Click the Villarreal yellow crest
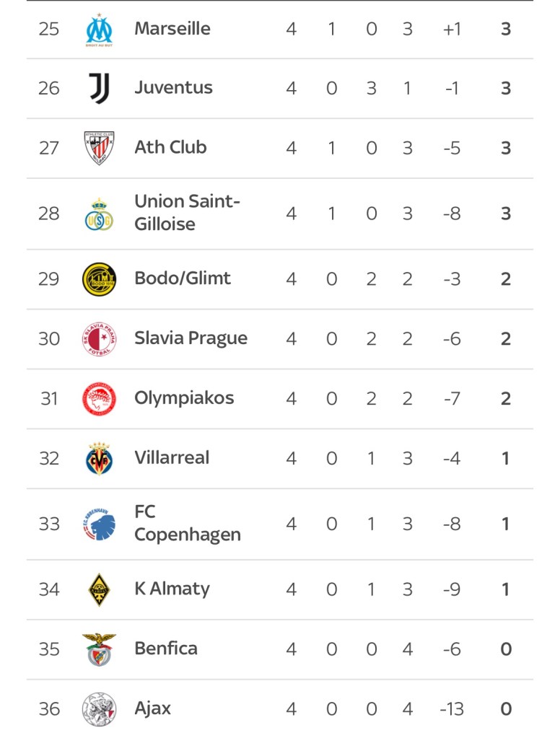 click(x=99, y=458)
